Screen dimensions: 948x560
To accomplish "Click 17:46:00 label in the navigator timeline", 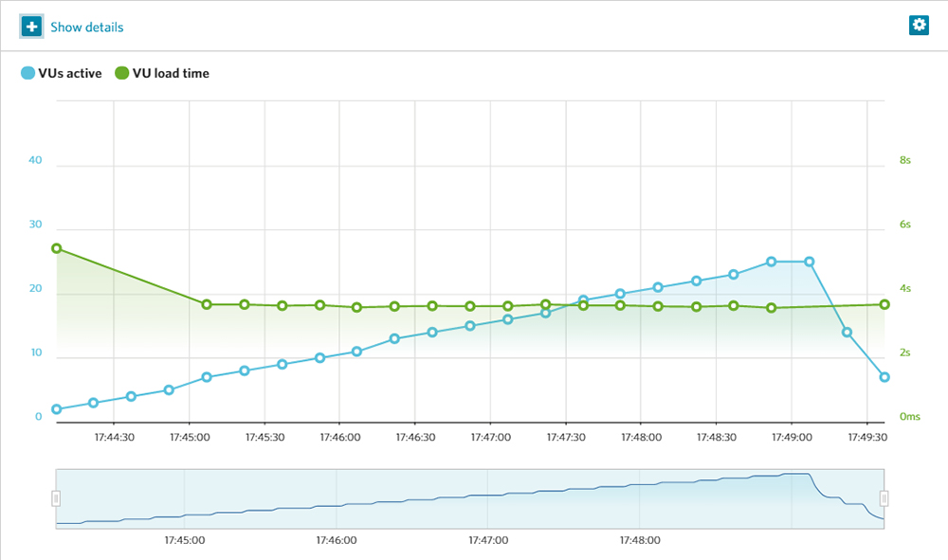I will coord(336,540).
